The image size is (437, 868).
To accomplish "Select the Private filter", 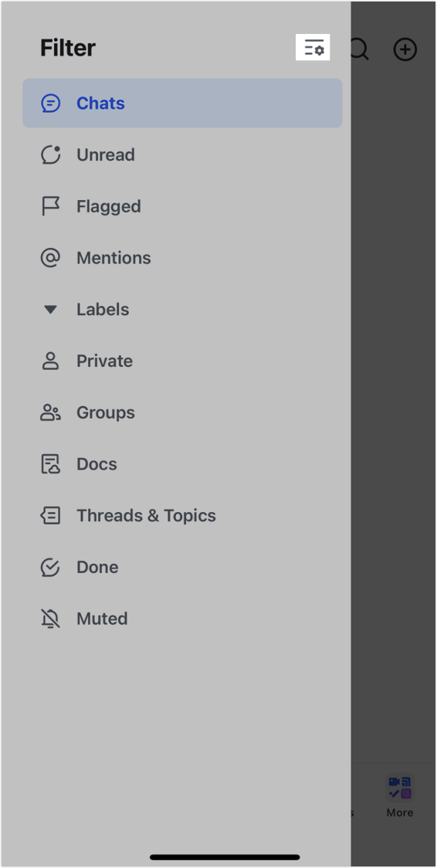I will pyautogui.click(x=182, y=361).
